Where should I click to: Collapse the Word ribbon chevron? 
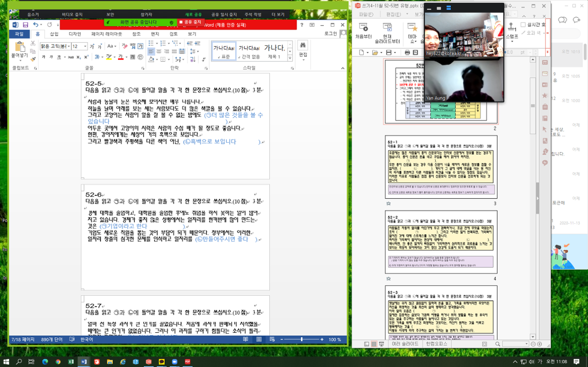[x=342, y=68]
